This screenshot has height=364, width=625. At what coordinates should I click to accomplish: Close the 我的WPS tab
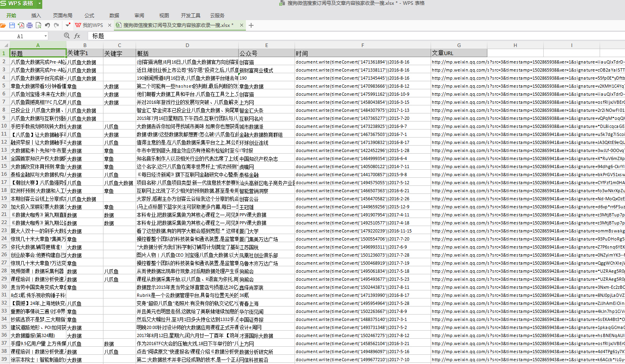(x=109, y=25)
